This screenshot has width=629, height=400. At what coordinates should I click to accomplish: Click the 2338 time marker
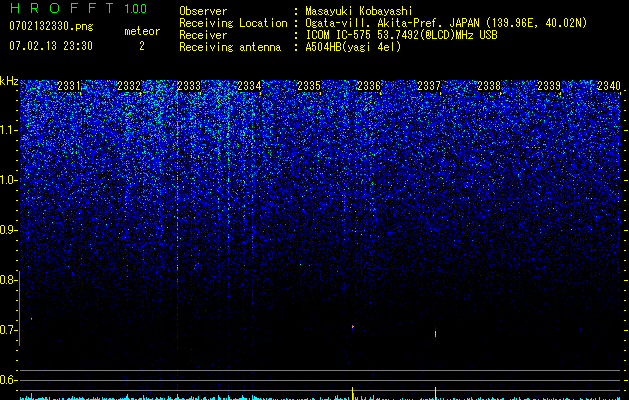[x=489, y=86]
